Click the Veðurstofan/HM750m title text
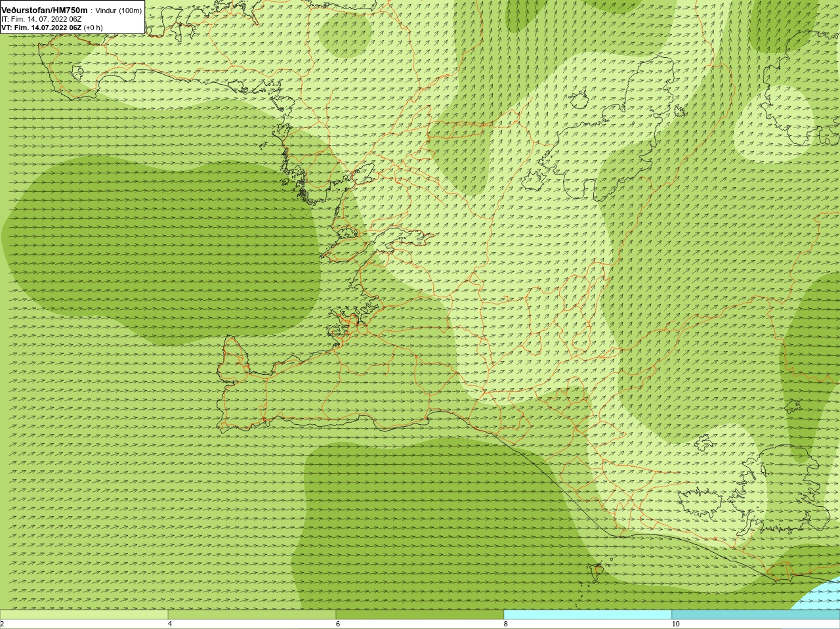Screen dimensions: 840x629 pos(45,11)
